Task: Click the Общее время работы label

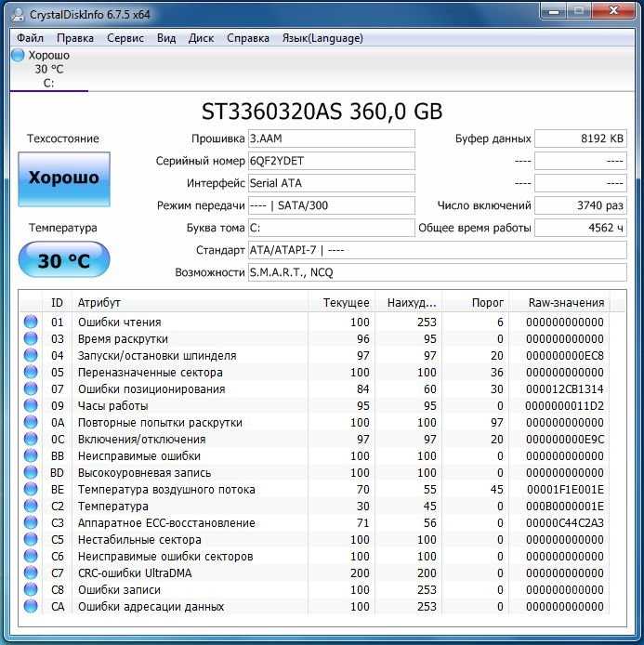Action: tap(475, 228)
